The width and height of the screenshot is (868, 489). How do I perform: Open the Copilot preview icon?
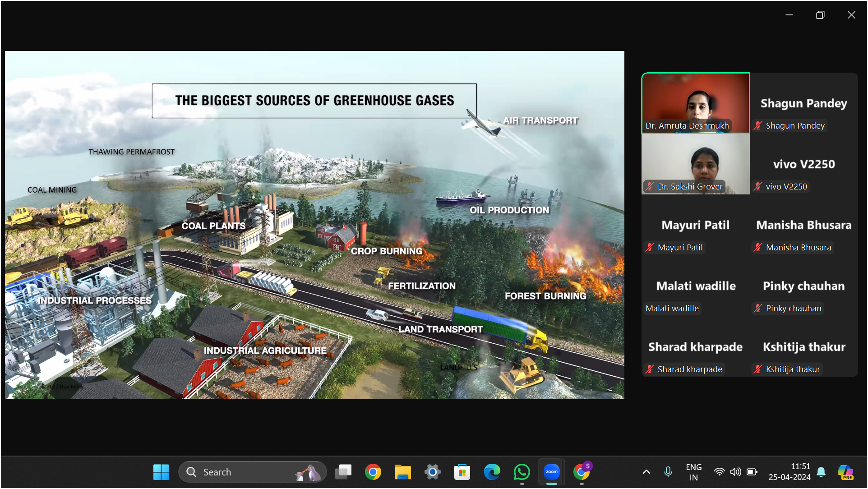click(x=845, y=472)
